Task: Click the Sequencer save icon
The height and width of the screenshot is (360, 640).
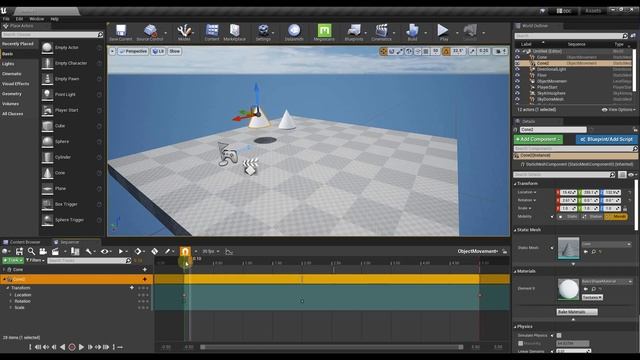Action: tap(19, 251)
